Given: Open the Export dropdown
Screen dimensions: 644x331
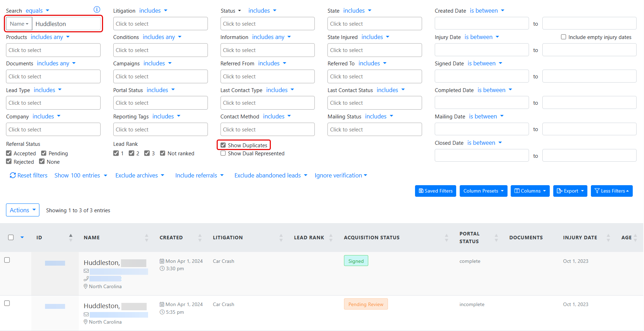Looking at the screenshot, I should [x=570, y=191].
